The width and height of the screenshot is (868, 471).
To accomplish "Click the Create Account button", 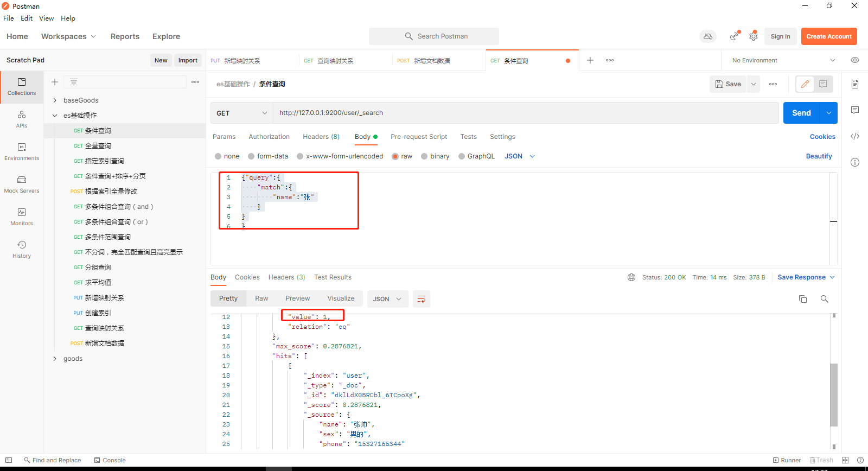I will coord(829,36).
